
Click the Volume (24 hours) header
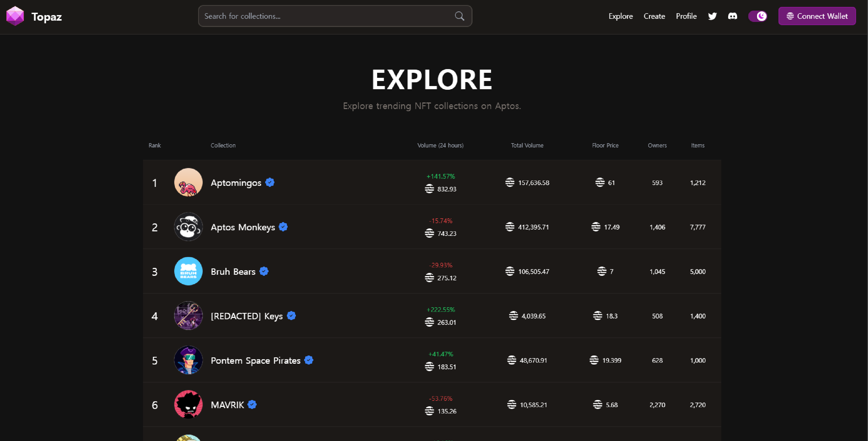440,145
